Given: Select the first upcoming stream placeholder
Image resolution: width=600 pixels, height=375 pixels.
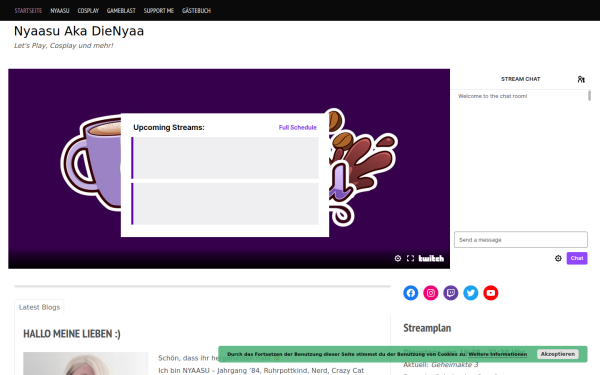Looking at the screenshot, I should tap(225, 158).
